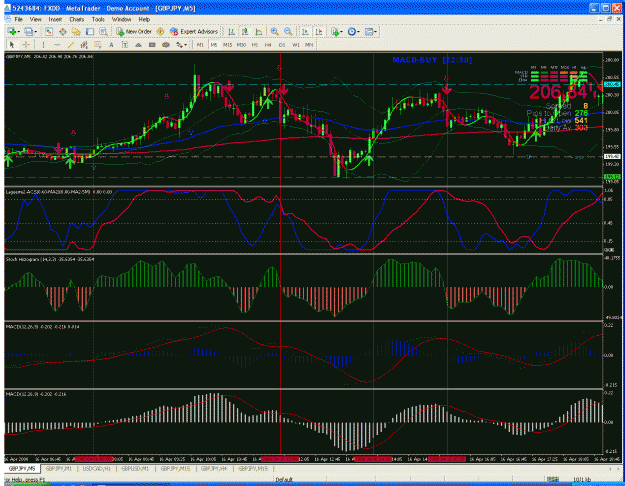Launch MetaEditor from the yellow diamond icon
The height and width of the screenshot is (486, 625).
[161, 31]
